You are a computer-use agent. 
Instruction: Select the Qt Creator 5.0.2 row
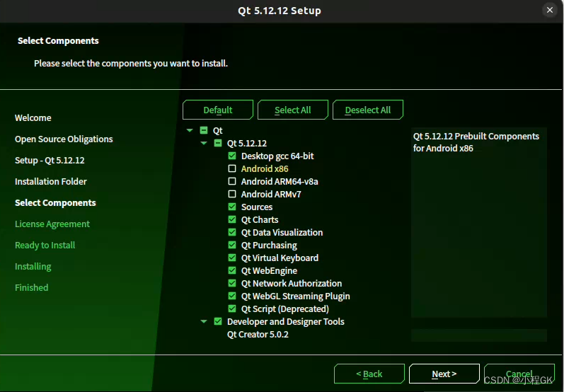258,335
